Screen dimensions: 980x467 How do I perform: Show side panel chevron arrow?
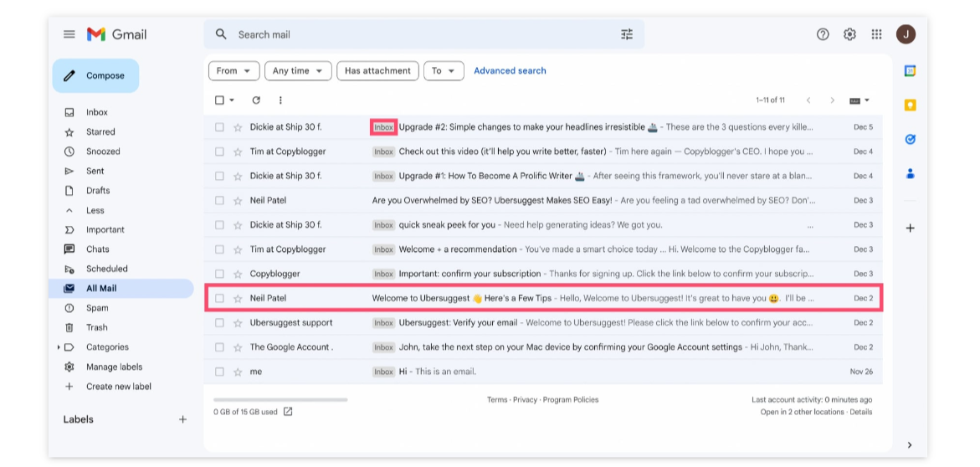[x=910, y=445]
